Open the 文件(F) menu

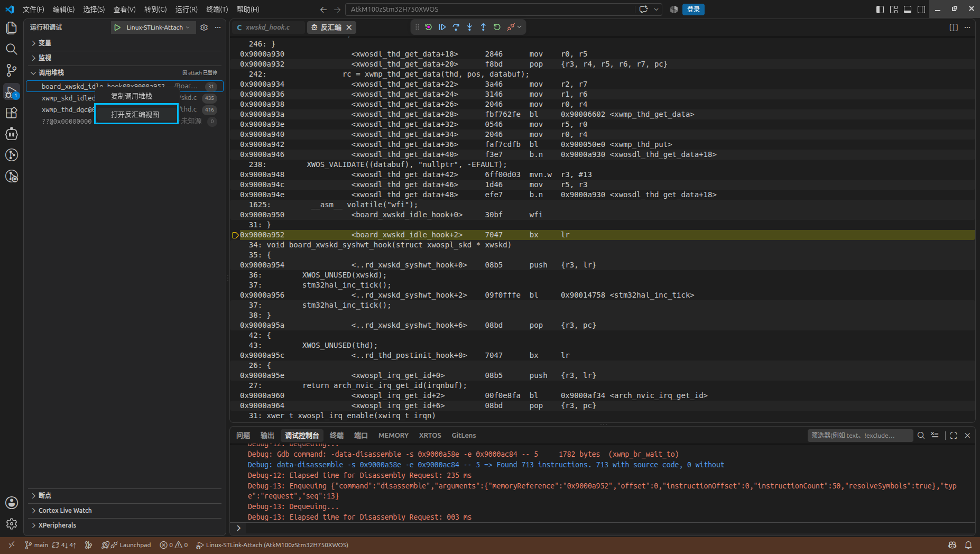[33, 9]
